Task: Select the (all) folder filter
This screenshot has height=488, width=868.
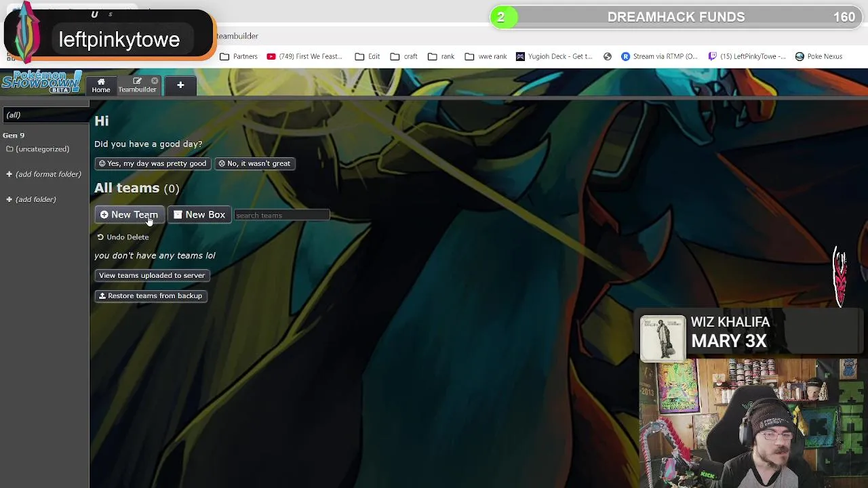Action: point(45,115)
